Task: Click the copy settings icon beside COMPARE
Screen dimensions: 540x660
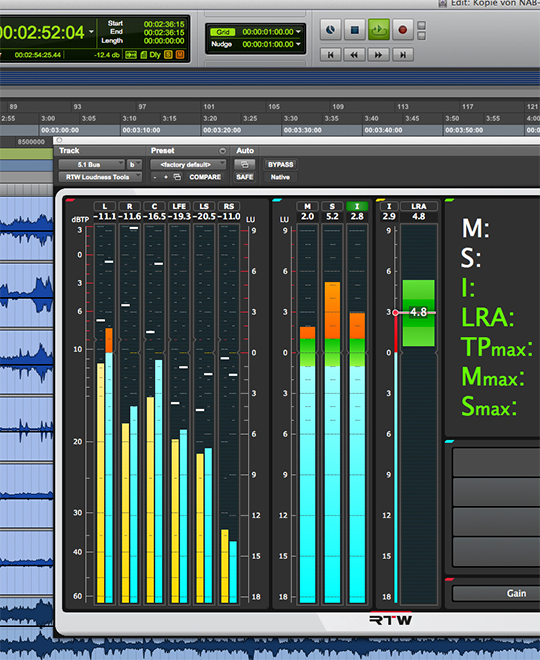Action: coord(178,177)
